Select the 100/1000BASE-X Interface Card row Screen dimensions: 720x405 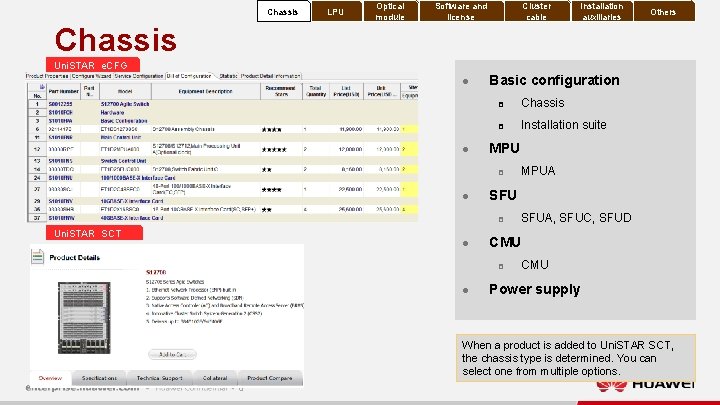pyautogui.click(x=223, y=178)
